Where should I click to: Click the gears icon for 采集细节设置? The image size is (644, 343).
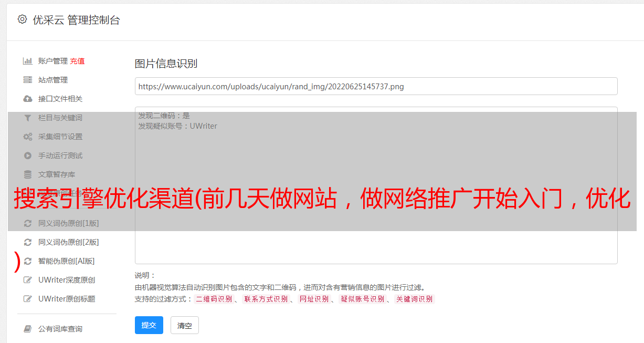pos(28,137)
